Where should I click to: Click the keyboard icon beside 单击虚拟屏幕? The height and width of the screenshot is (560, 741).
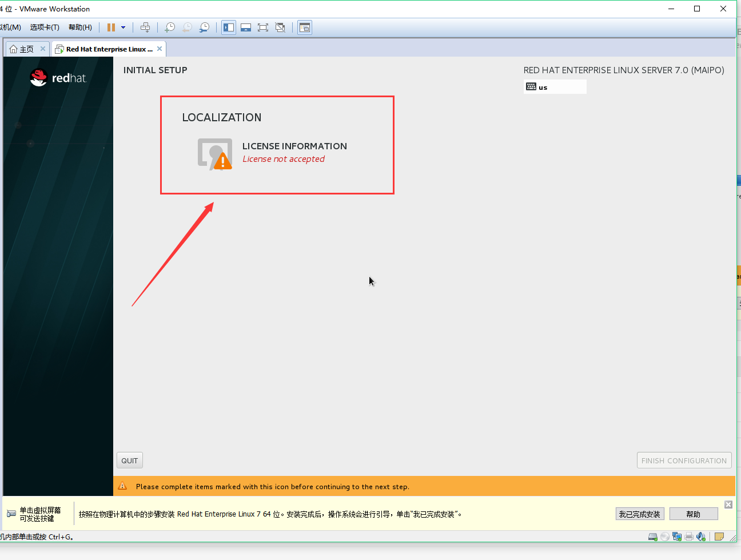click(11, 514)
